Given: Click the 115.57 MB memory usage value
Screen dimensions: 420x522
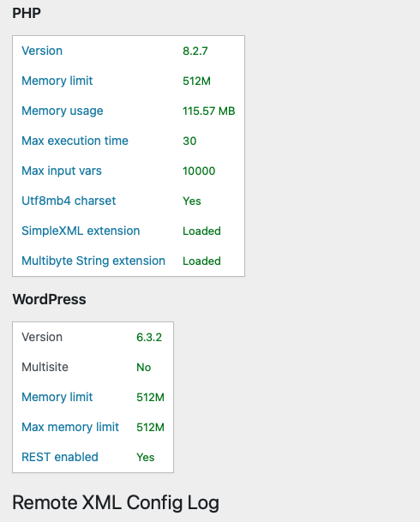Looking at the screenshot, I should pyautogui.click(x=208, y=111).
